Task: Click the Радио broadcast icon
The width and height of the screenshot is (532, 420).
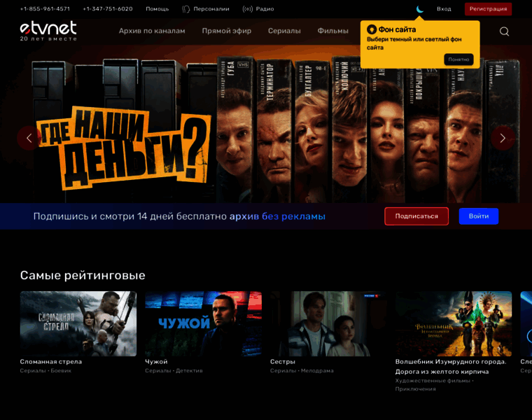Action: 248,9
